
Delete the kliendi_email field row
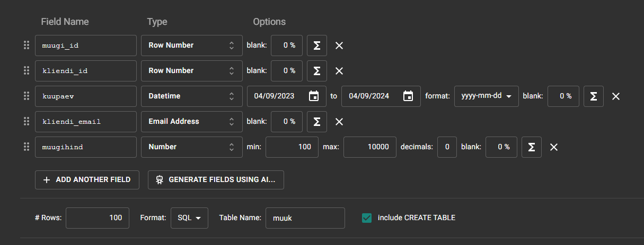tap(339, 122)
